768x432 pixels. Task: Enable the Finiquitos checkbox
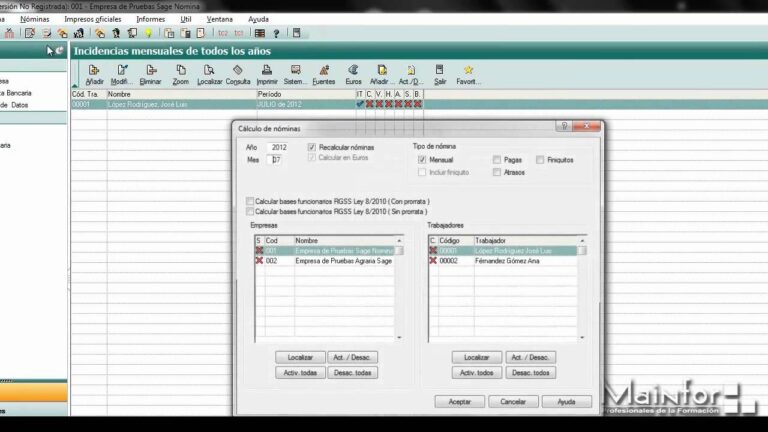click(540, 160)
